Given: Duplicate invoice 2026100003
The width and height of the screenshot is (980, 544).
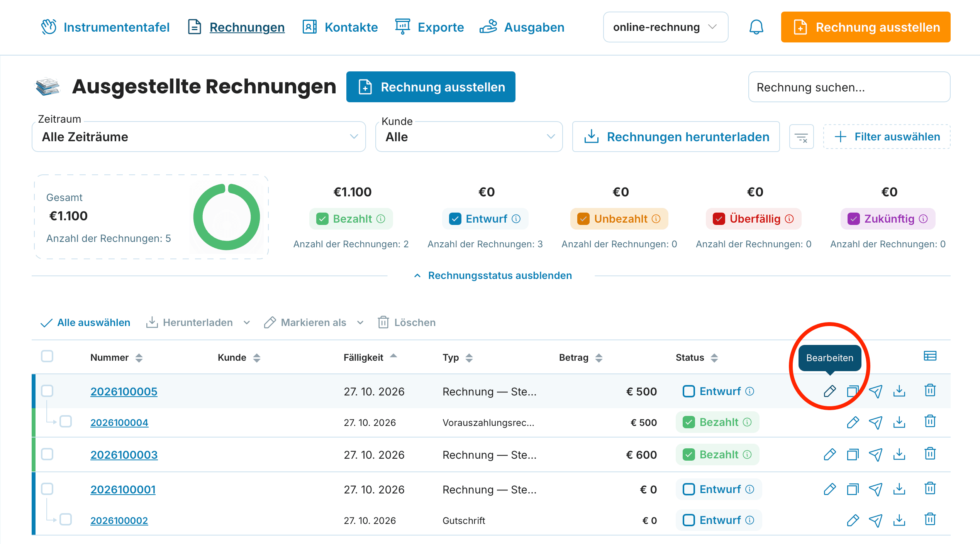Looking at the screenshot, I should pyautogui.click(x=853, y=455).
